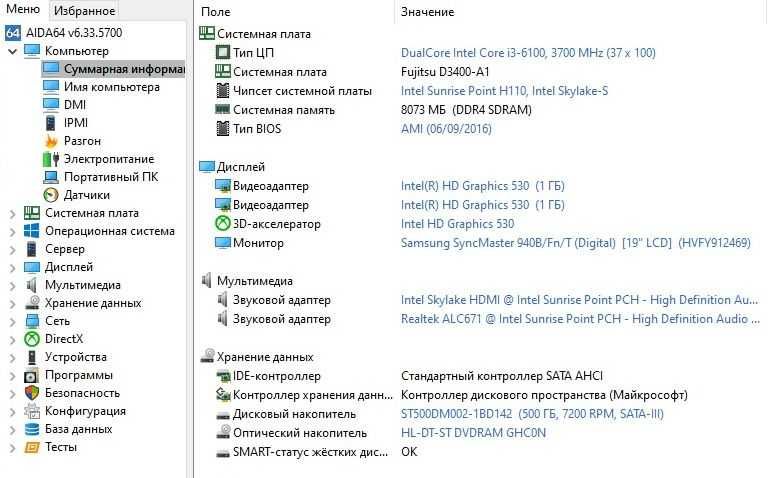Open the AMI (06/09/2016) BIOS link
The height and width of the screenshot is (478, 782).
(x=446, y=129)
